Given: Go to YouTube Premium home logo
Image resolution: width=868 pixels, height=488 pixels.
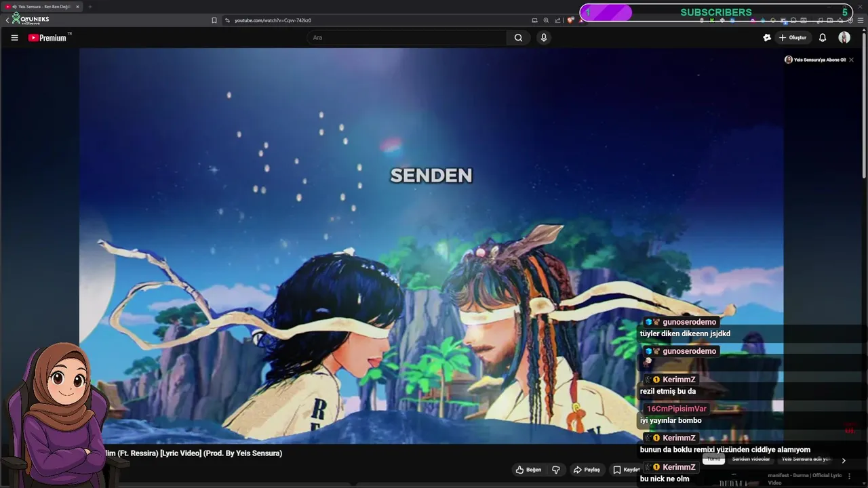Looking at the screenshot, I should tap(49, 38).
